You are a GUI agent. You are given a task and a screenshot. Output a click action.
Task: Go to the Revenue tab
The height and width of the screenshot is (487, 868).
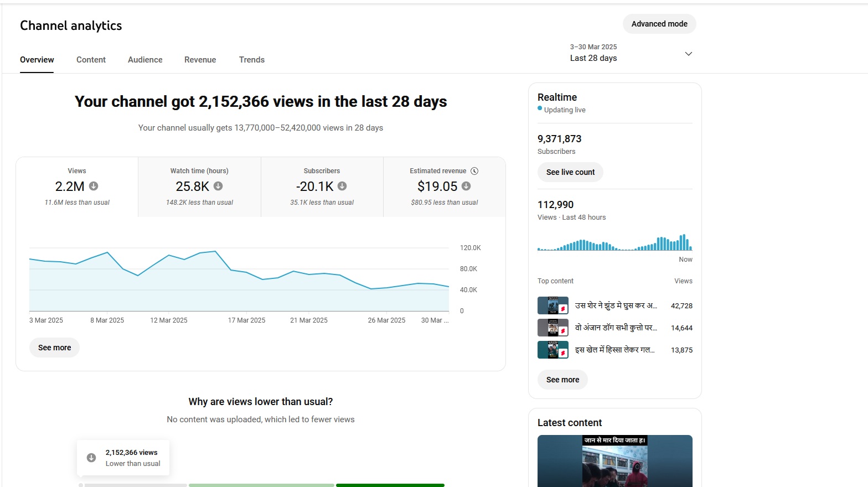coord(200,60)
